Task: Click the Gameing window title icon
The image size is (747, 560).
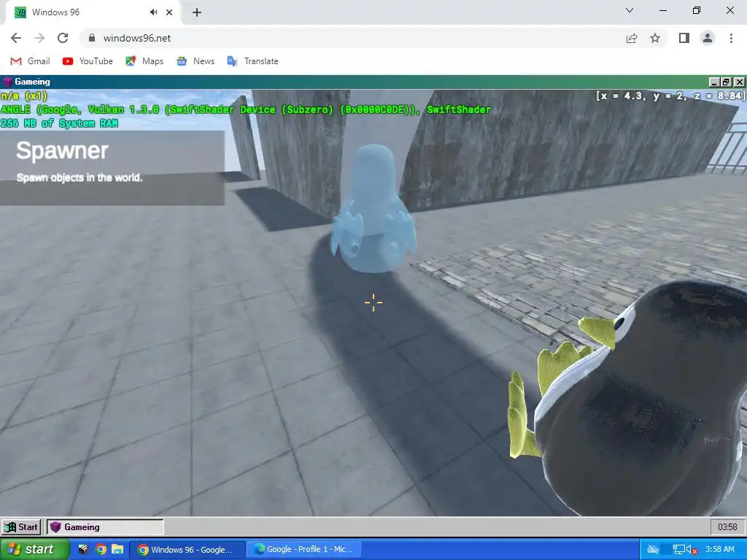Action: tap(7, 82)
